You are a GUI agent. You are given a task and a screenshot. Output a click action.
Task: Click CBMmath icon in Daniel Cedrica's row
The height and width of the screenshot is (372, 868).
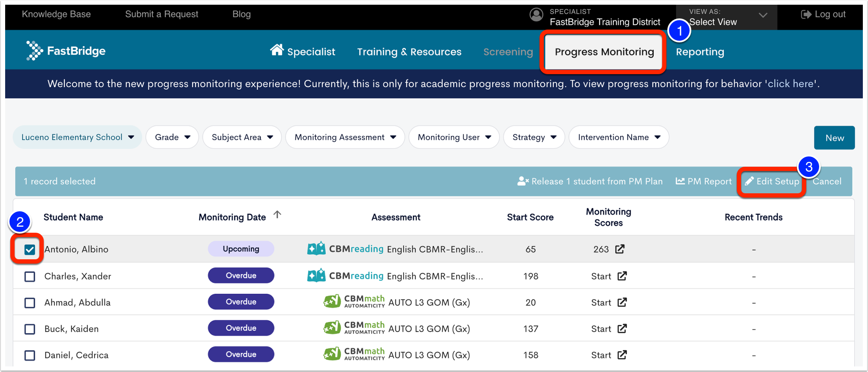pyautogui.click(x=332, y=354)
